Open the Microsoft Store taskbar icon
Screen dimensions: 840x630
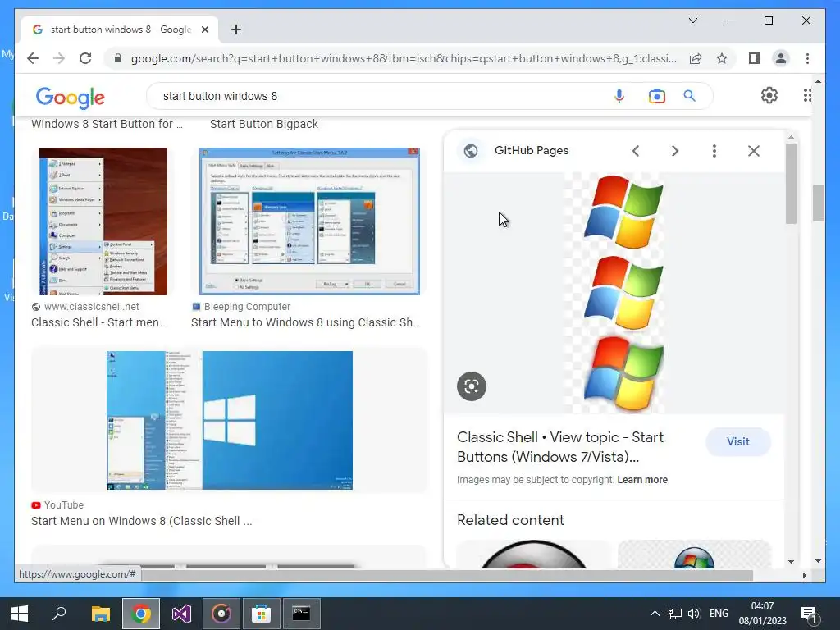pos(261,614)
